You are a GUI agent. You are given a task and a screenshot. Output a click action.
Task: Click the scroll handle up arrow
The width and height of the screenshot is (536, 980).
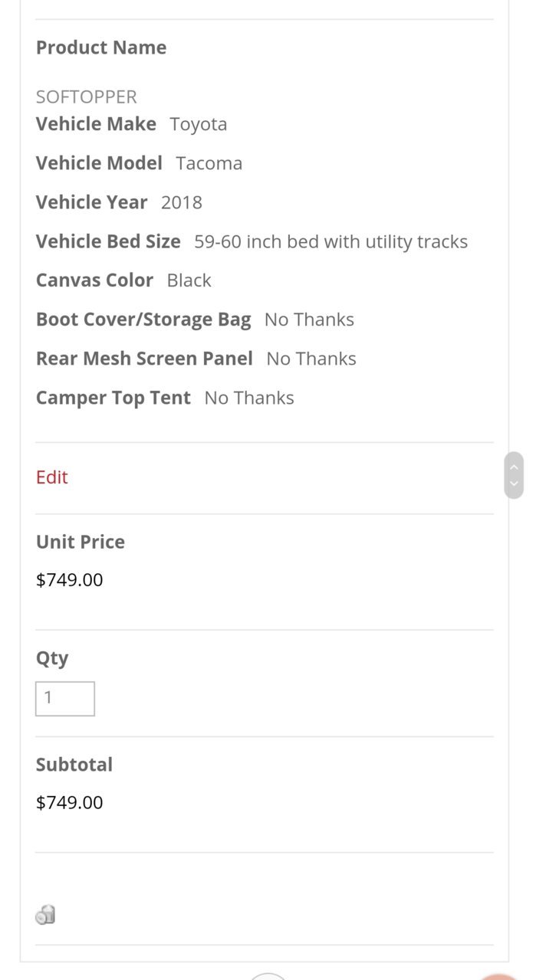514,466
